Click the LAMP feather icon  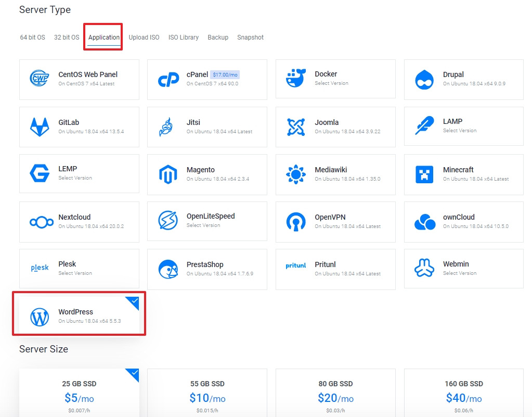coord(424,125)
